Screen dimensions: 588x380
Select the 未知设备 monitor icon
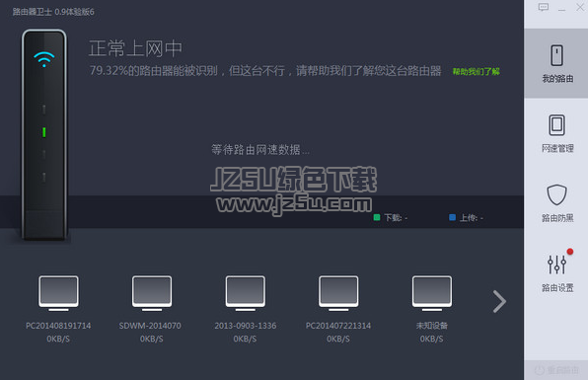tap(431, 293)
